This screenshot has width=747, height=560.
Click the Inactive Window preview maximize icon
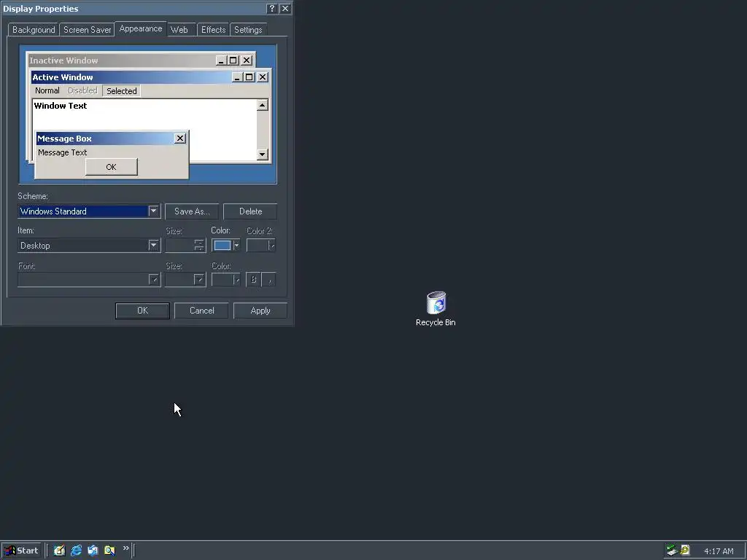[233, 60]
